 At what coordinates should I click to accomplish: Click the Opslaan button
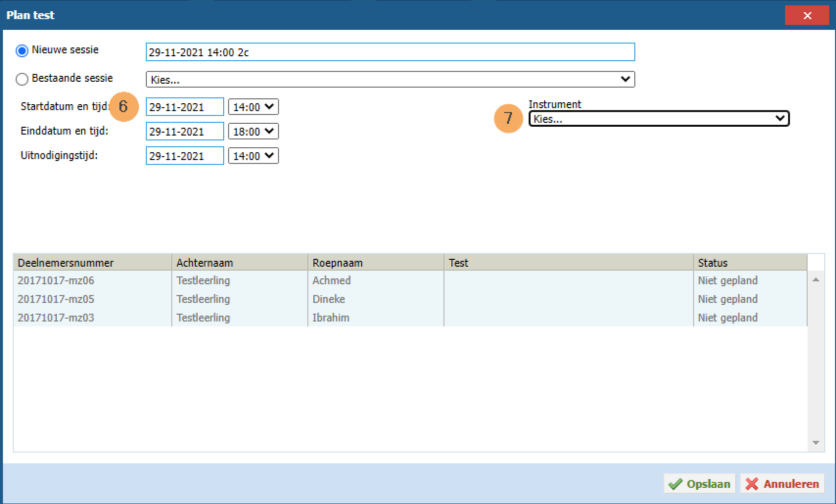point(699,484)
